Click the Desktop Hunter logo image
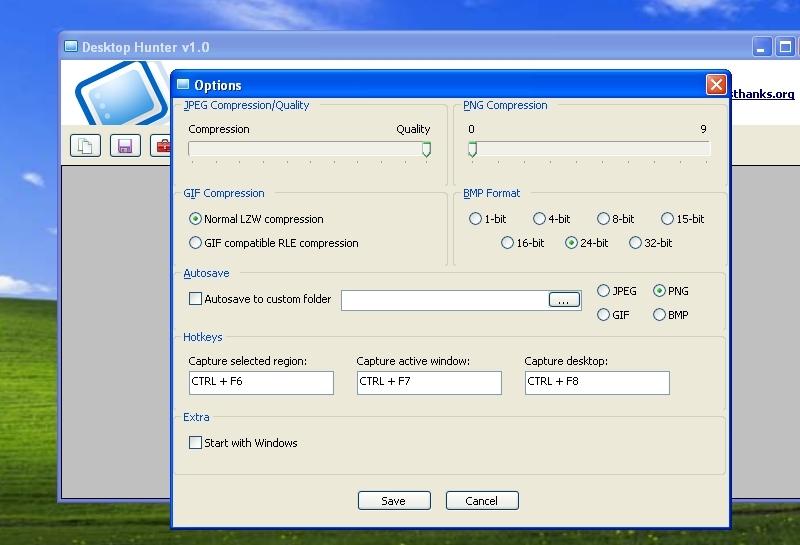The width and height of the screenshot is (800, 545). 120,95
